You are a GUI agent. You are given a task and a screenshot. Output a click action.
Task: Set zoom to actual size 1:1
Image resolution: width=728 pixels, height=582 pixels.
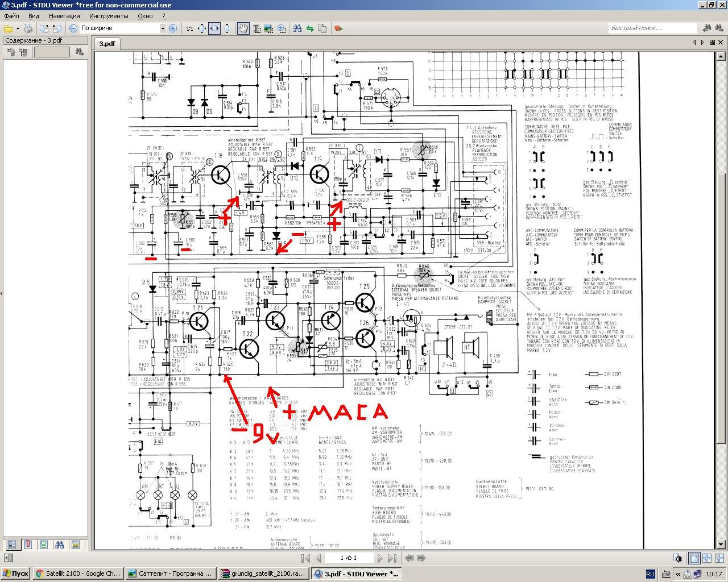point(189,28)
